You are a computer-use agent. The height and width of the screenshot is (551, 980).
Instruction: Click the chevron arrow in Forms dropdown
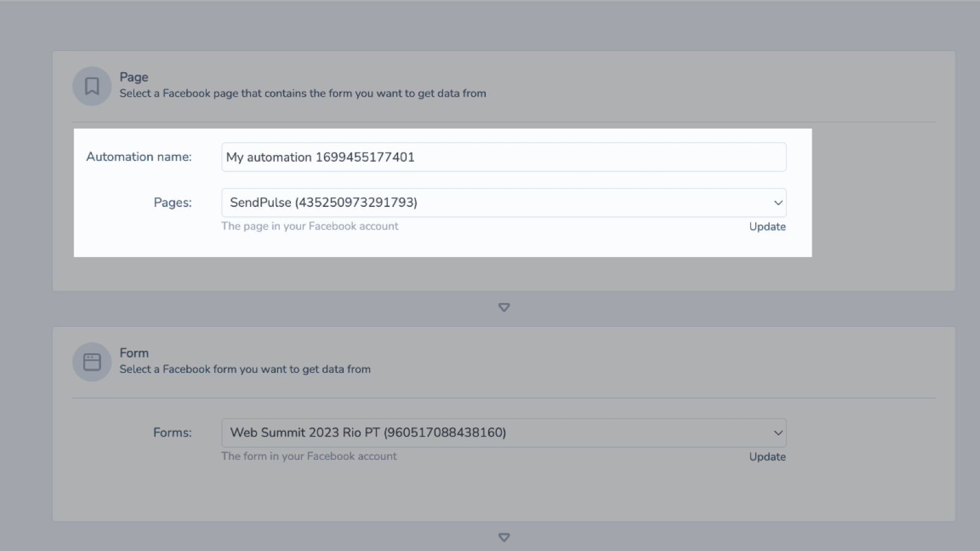click(778, 433)
